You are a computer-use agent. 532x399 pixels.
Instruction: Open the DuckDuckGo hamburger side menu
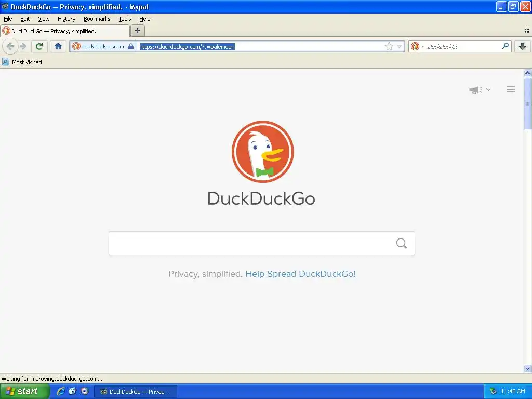[x=511, y=89]
